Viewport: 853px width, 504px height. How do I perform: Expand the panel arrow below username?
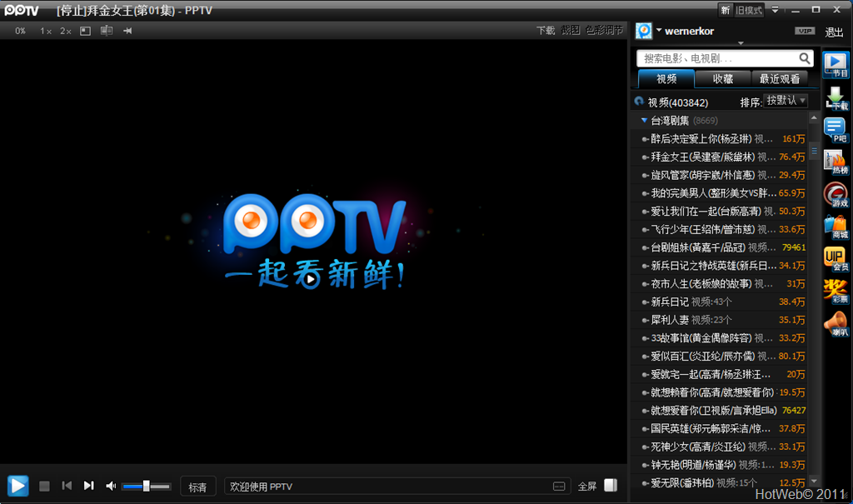[x=741, y=43]
